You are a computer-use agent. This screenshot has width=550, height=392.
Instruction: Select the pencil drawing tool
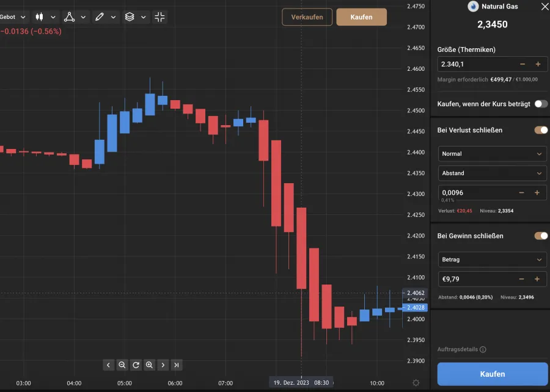pos(104,17)
